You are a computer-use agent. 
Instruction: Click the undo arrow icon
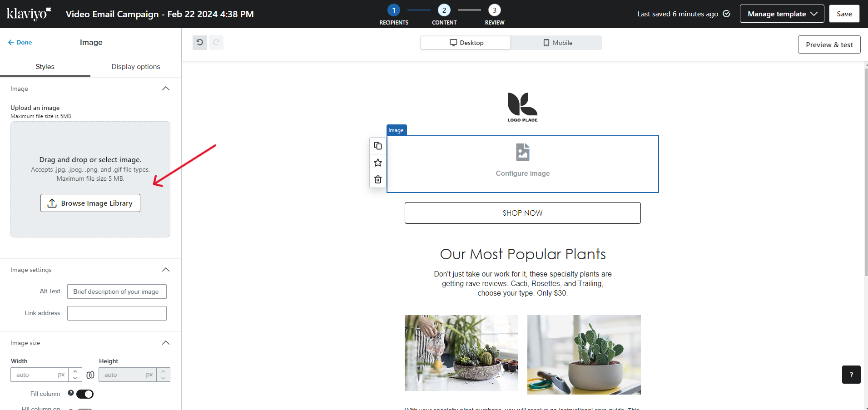pyautogui.click(x=200, y=43)
